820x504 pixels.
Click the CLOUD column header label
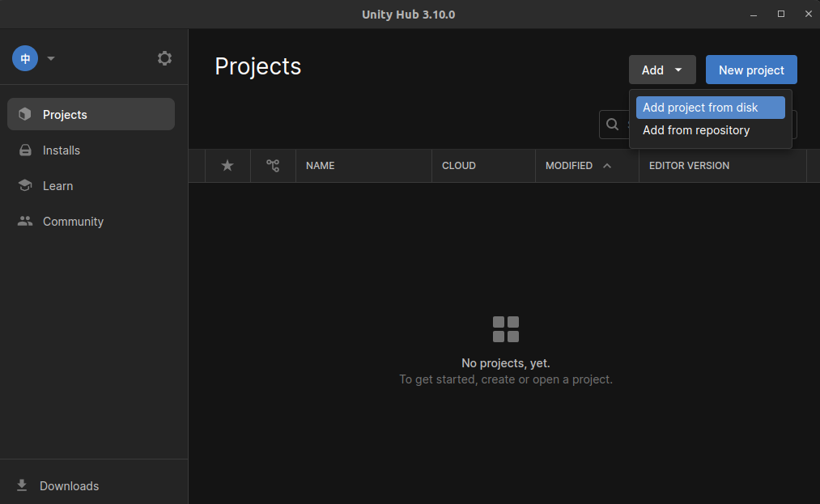click(x=458, y=165)
